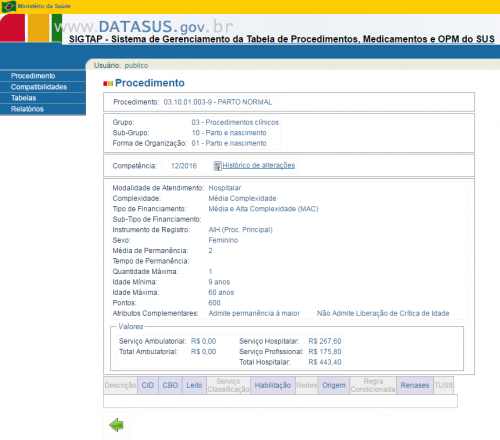Switch to the CBO tab
The width and height of the screenshot is (500, 440).
point(170,385)
